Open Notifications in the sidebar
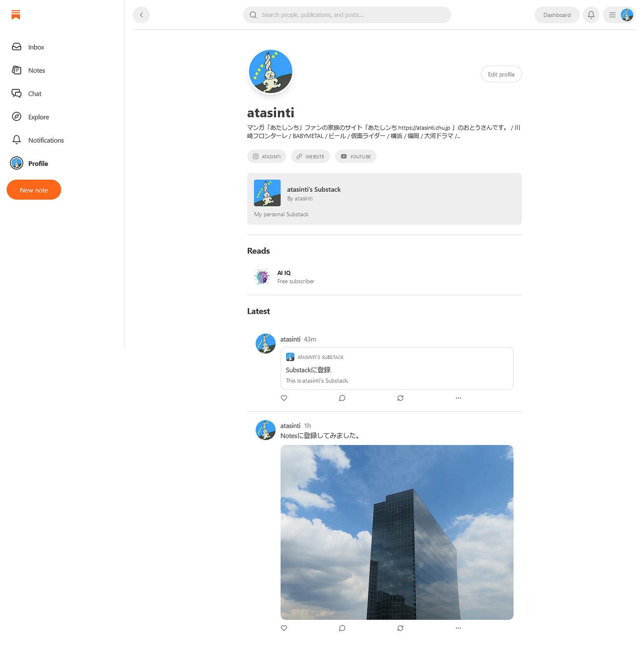 point(38,140)
